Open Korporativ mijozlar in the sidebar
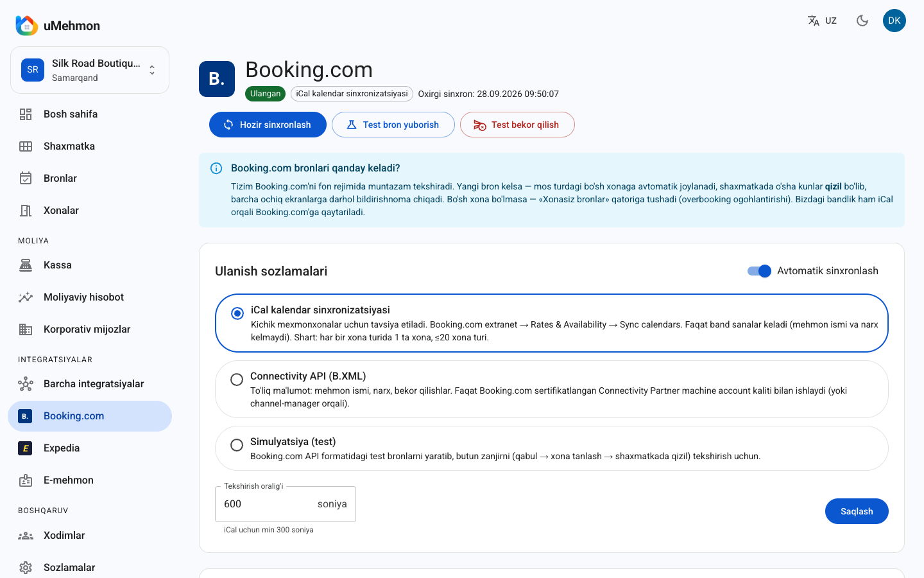 tap(90, 329)
